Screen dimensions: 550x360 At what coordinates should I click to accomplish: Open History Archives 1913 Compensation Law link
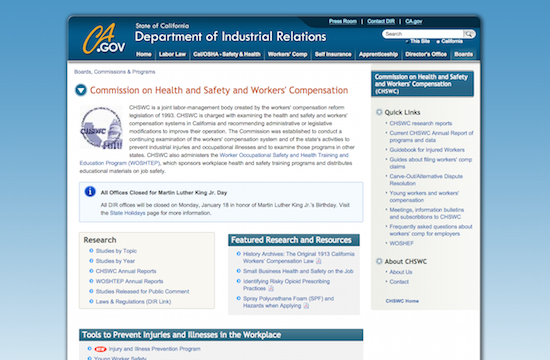(299, 258)
